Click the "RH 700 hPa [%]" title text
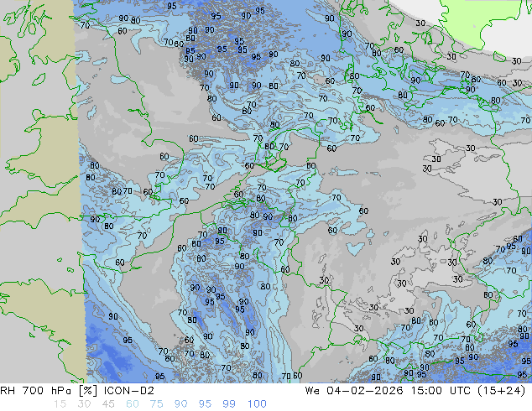Screen dimensions: 532x411 (49, 391)
